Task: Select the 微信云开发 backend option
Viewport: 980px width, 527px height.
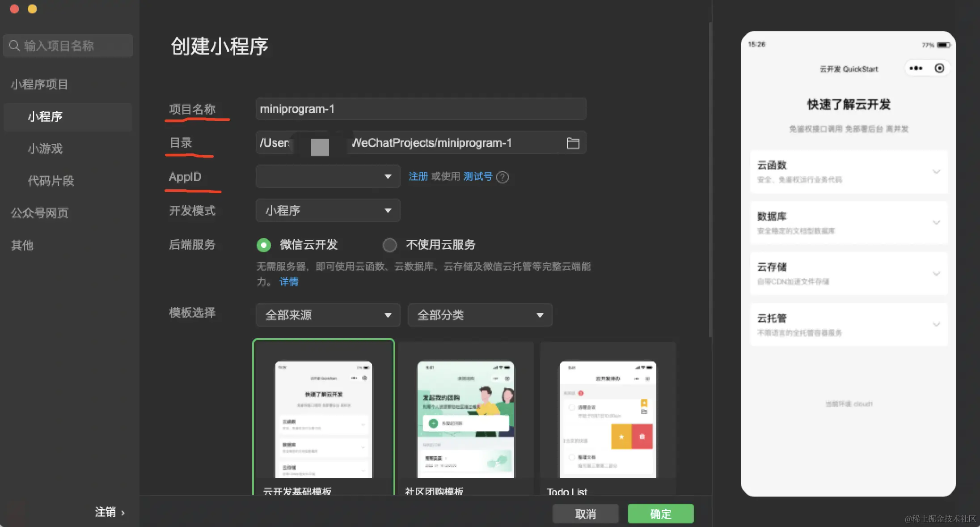Action: pos(264,245)
